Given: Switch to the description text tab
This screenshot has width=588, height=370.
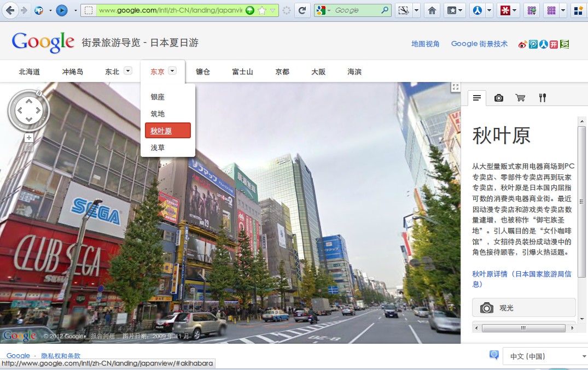Looking at the screenshot, I should [477, 98].
